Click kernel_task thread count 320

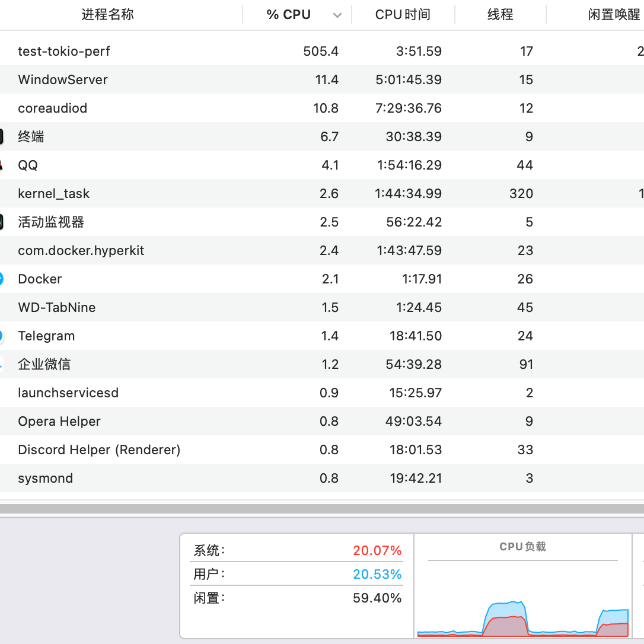pos(521,193)
